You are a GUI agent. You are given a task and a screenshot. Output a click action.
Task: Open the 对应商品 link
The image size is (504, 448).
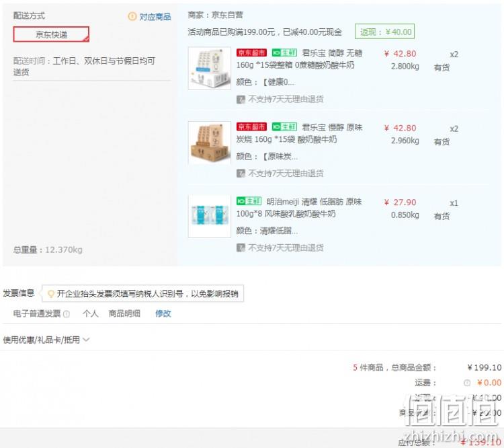tap(155, 17)
